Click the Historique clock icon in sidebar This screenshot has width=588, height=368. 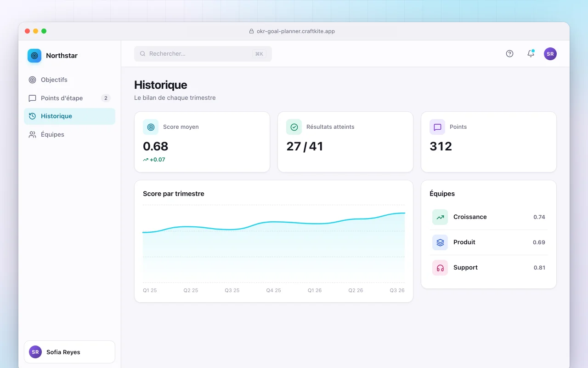click(x=32, y=116)
